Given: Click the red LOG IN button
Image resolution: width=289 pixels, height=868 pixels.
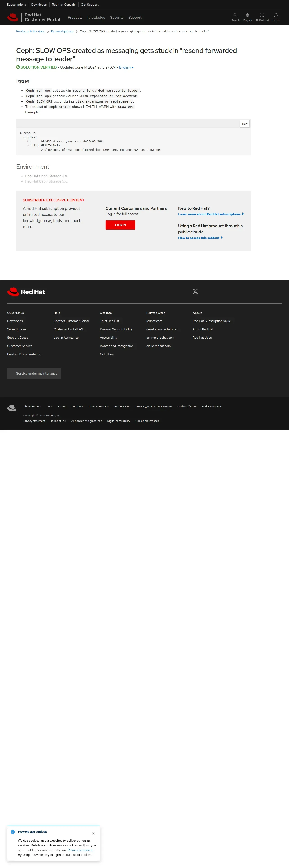Looking at the screenshot, I should click(120, 225).
